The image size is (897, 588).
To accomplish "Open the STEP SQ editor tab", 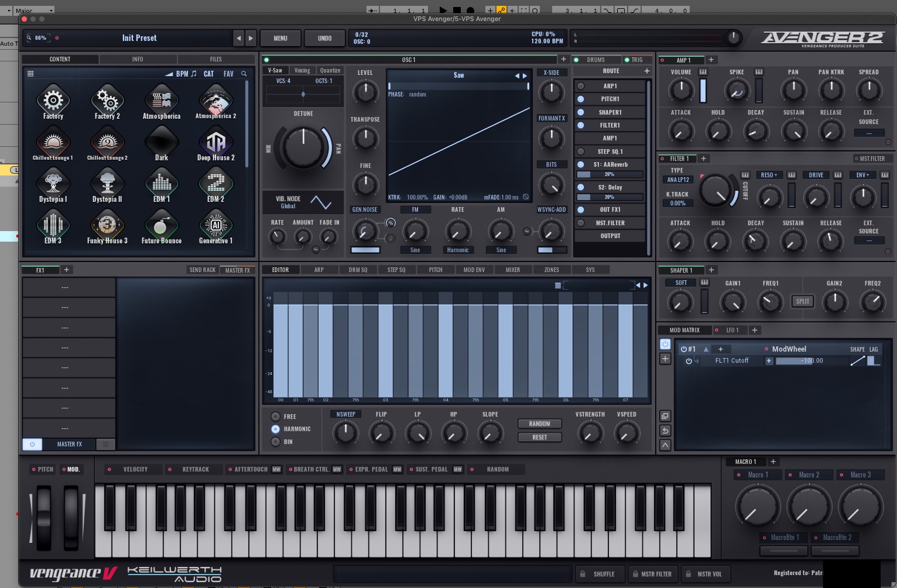I will pyautogui.click(x=396, y=270).
